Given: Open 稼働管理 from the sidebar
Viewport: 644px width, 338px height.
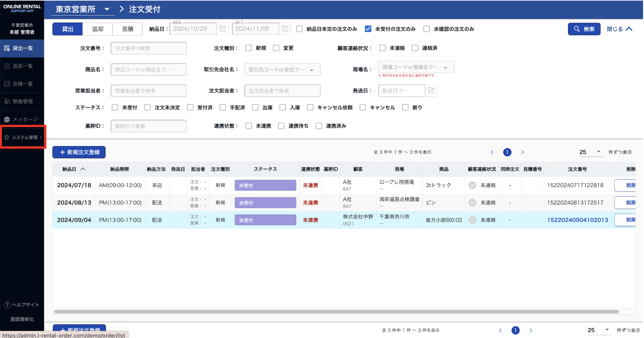Looking at the screenshot, I should click(22, 101).
